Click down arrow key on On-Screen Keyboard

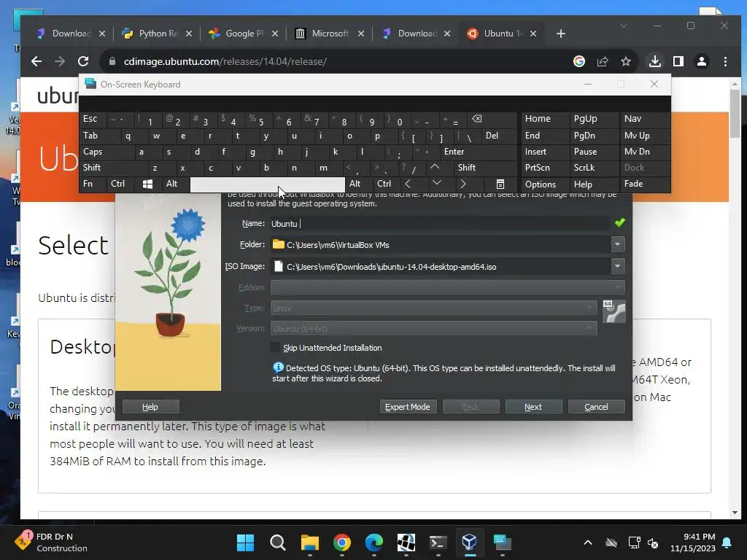click(x=437, y=183)
